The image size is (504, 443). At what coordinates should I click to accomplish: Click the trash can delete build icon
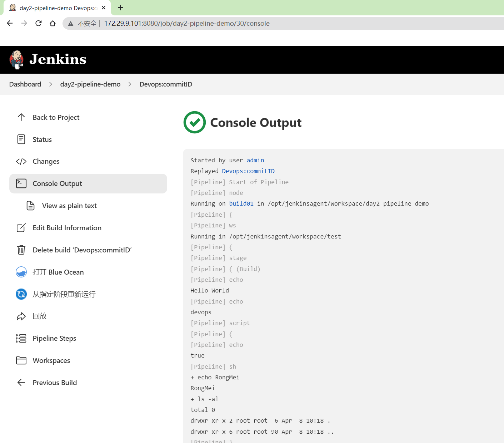21,250
